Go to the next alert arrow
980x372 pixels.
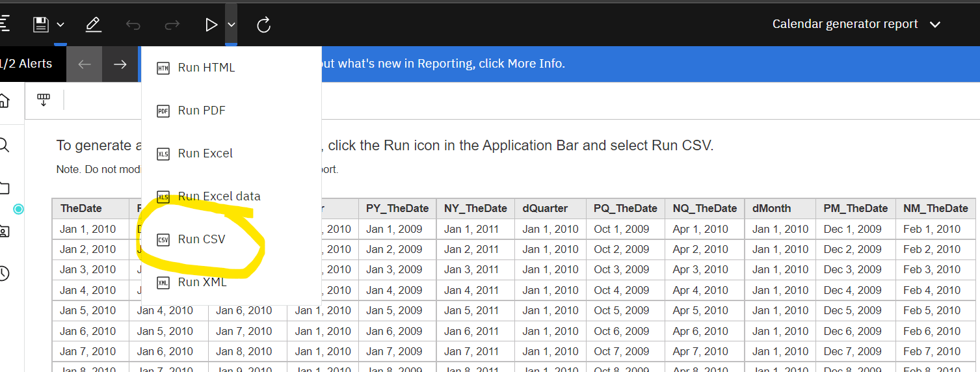tap(120, 64)
